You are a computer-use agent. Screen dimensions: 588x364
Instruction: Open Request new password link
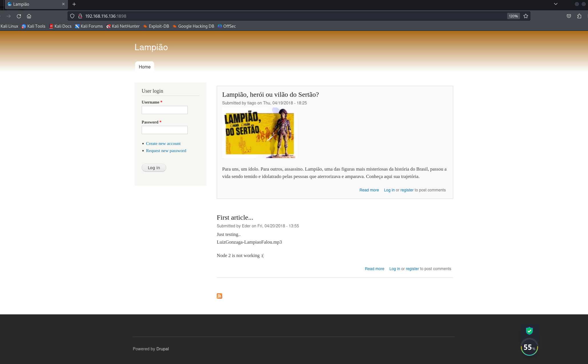(x=166, y=151)
